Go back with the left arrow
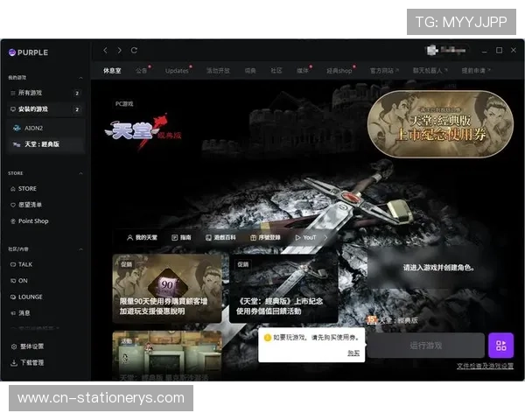The image size is (525, 420). click(x=106, y=50)
